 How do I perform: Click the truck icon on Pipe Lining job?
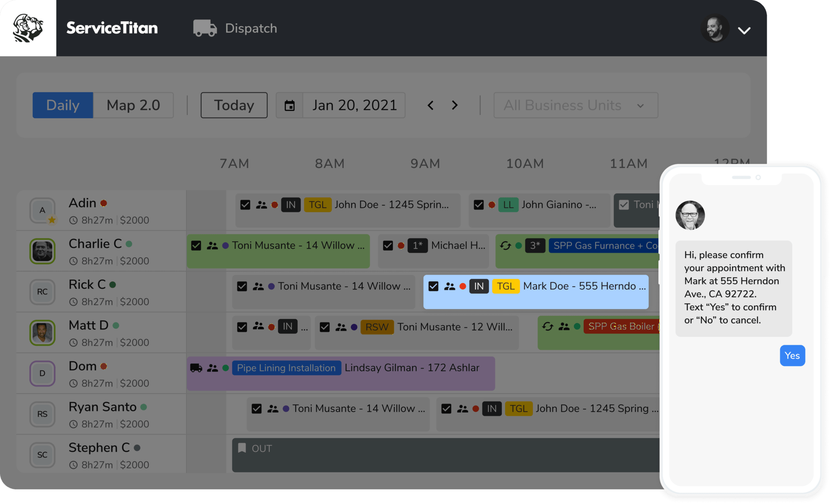pos(196,368)
